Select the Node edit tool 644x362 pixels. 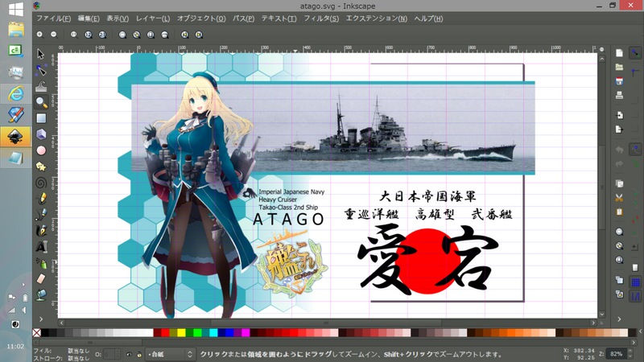[x=41, y=70]
